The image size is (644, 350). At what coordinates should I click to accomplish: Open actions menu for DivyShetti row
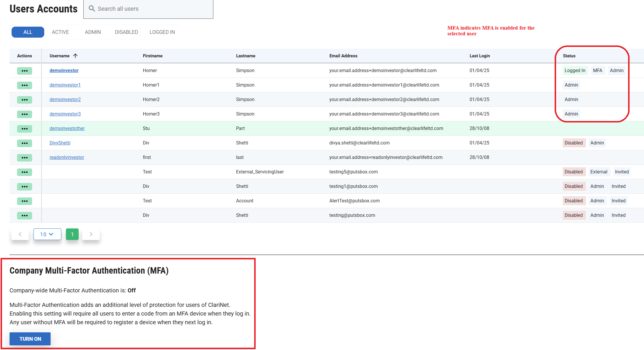(x=25, y=143)
